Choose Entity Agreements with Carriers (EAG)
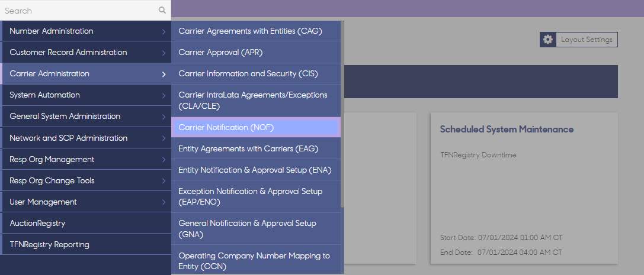The height and width of the screenshot is (275, 644). point(256,149)
